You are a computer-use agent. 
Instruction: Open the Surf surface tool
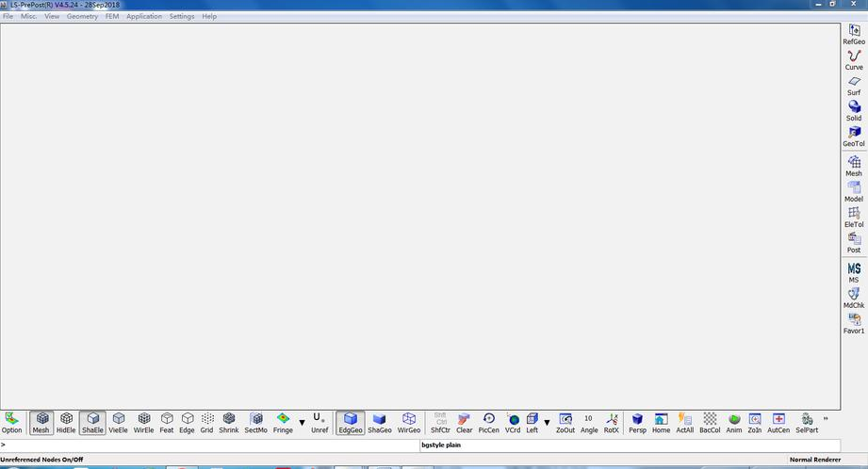[854, 85]
